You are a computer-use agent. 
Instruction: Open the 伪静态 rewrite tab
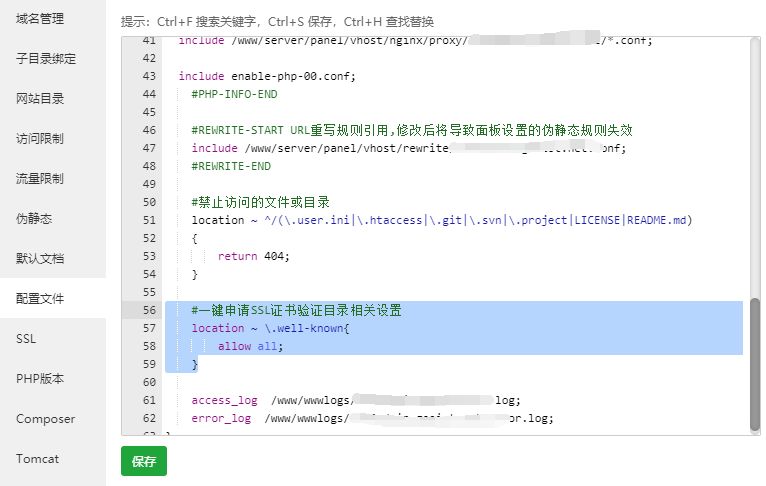[x=34, y=218]
